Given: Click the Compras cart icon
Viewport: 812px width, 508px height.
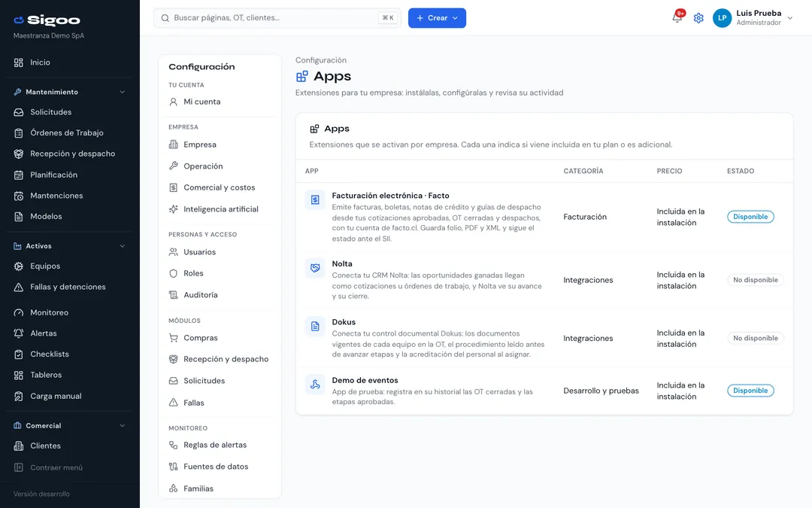Looking at the screenshot, I should click(174, 338).
